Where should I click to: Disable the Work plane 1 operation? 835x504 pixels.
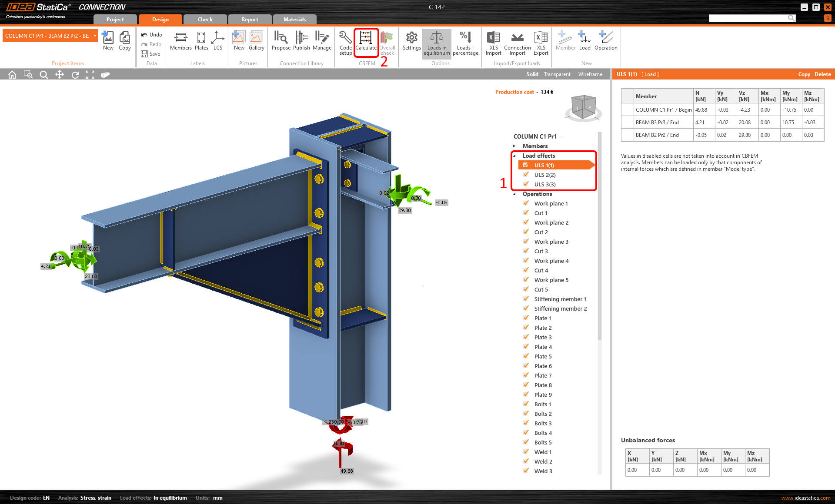coord(526,203)
